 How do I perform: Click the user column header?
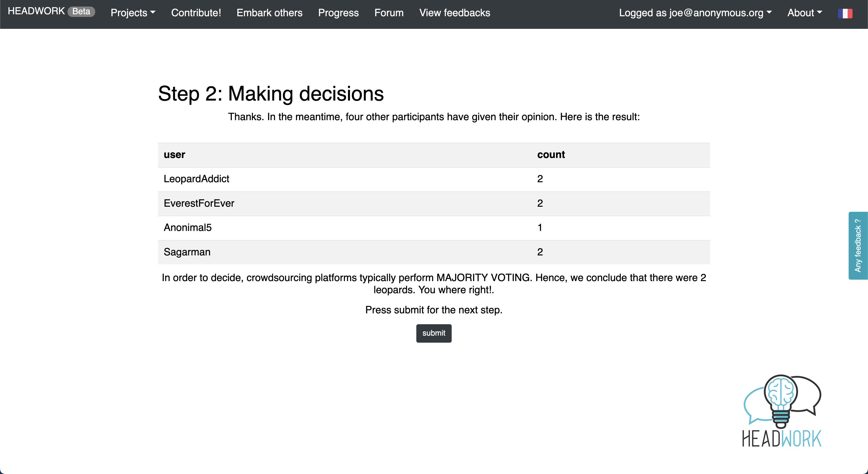[174, 155]
